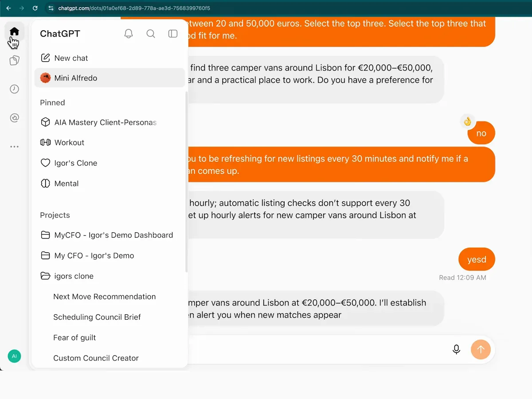Click the heart icon beside Igor's Clone
Image resolution: width=532 pixels, height=399 pixels.
[x=45, y=163]
